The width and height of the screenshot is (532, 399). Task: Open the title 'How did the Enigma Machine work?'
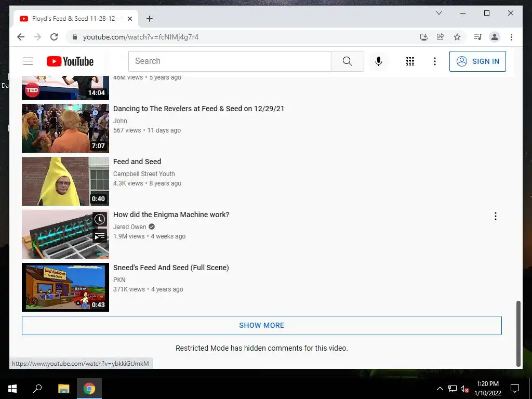(x=171, y=215)
